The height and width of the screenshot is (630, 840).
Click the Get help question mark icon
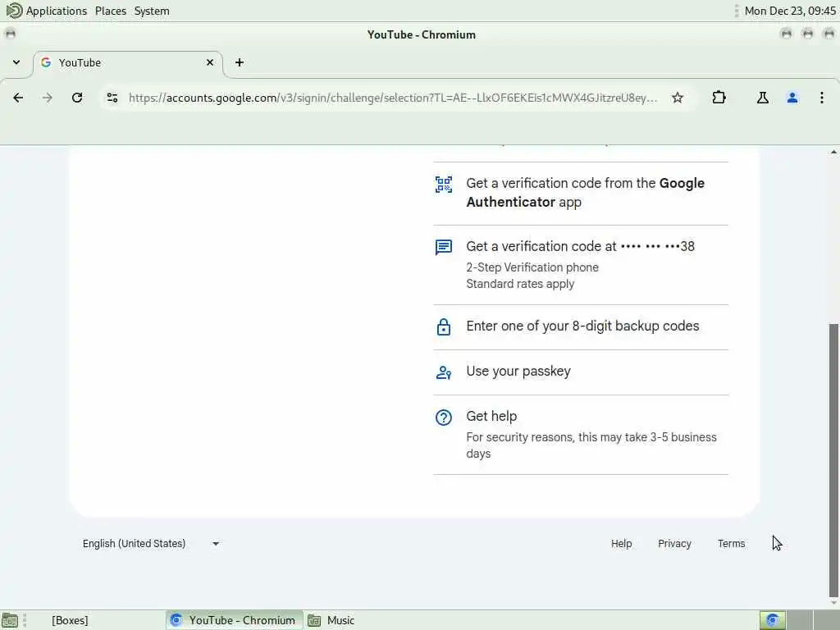[444, 418]
